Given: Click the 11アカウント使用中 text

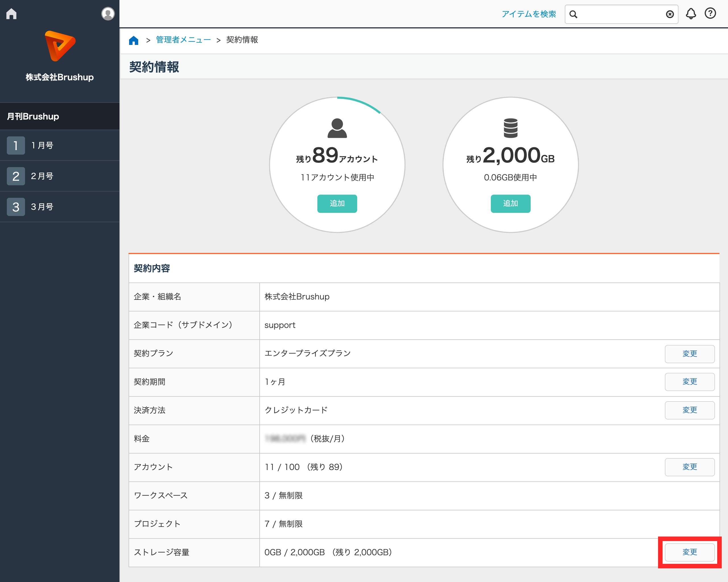Looking at the screenshot, I should [337, 177].
